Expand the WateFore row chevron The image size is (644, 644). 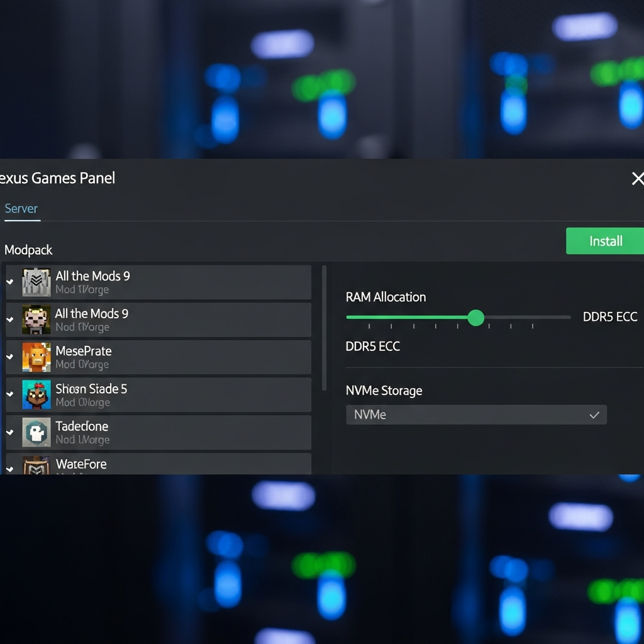(x=10, y=469)
